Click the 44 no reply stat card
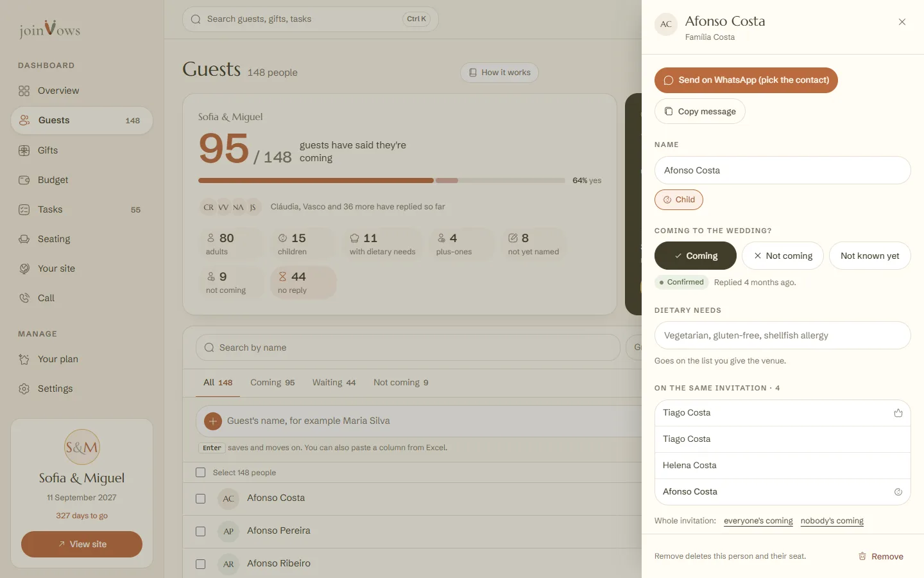924x578 pixels. click(x=303, y=283)
